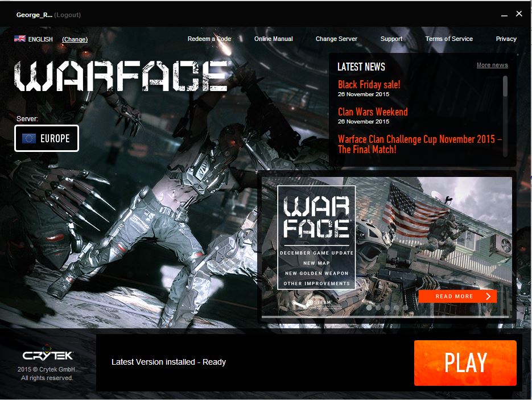The width and height of the screenshot is (532, 400).
Task: Click 'Latest Version installed - Ready' status text
Action: coord(168,362)
